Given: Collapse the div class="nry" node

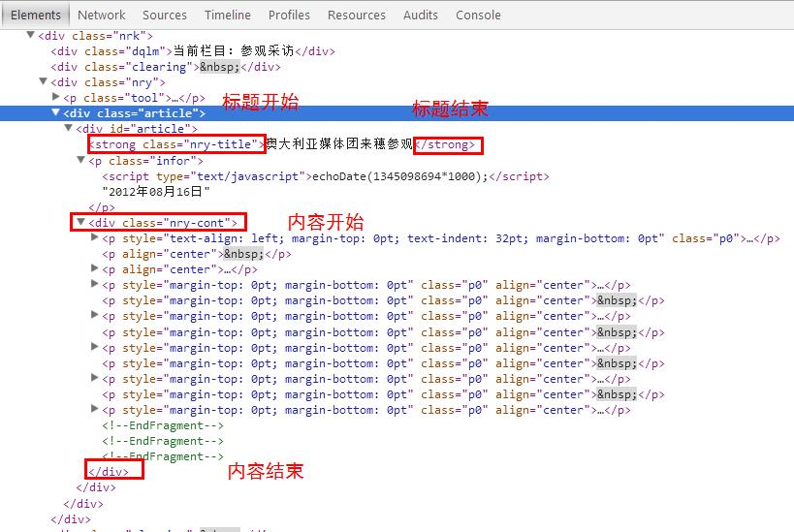Looking at the screenshot, I should (43, 81).
